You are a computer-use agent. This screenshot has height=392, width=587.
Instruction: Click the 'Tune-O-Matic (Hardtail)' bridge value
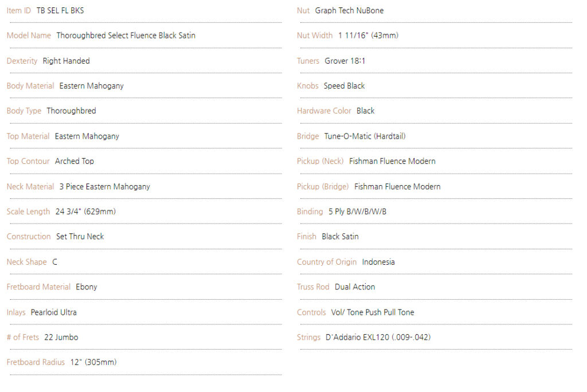(365, 136)
